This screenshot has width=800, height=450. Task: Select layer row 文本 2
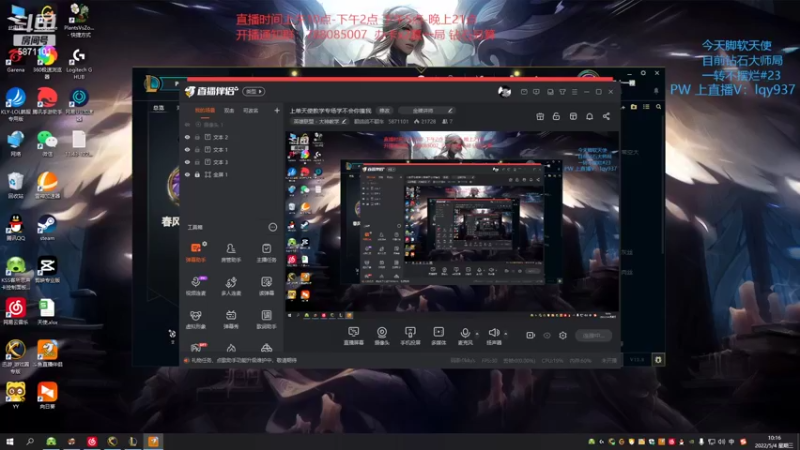pyautogui.click(x=232, y=137)
